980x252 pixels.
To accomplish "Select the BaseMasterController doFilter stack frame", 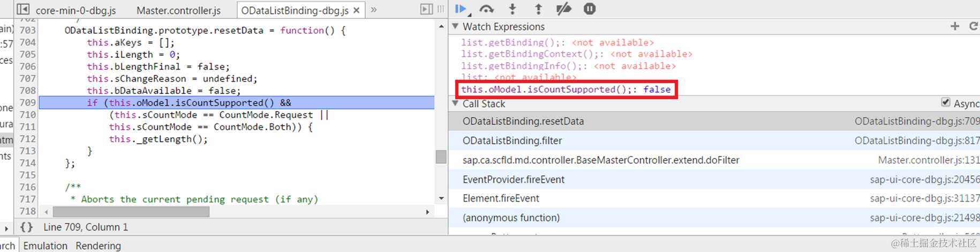I will point(714,160).
